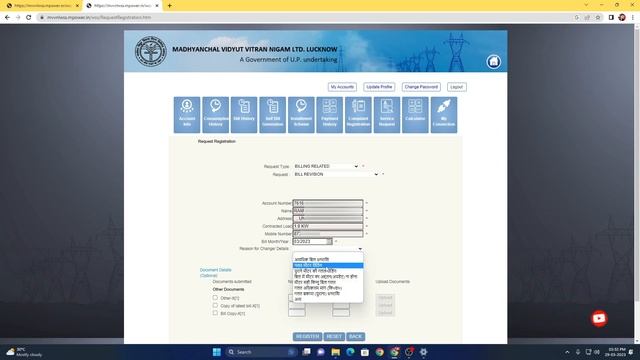Tick the Copy of latest bill checkbox
This screenshot has height=360, width=640.
click(x=215, y=305)
